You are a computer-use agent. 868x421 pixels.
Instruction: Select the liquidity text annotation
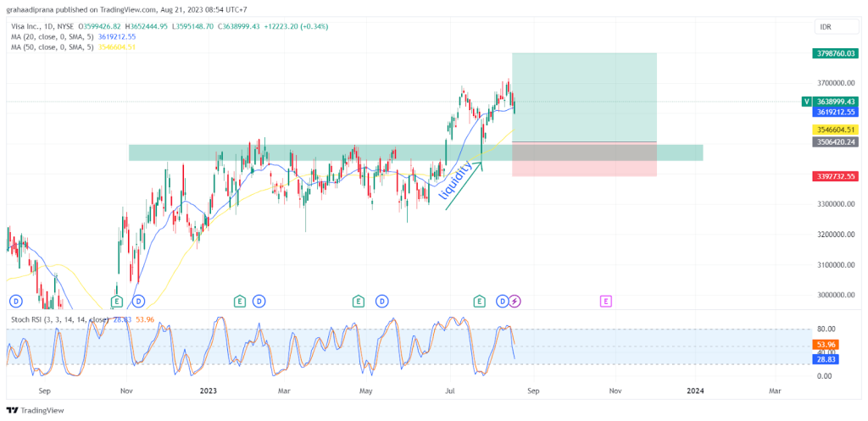point(454,180)
